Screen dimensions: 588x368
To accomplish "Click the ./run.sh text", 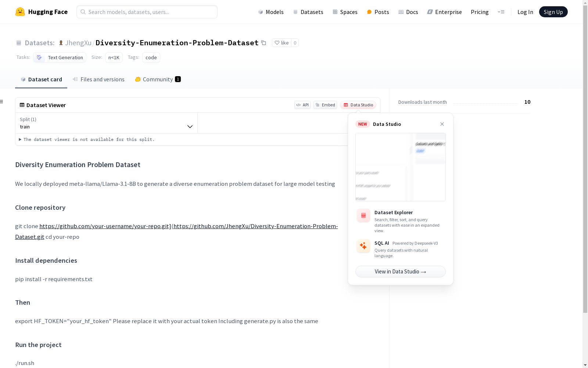I will click(x=25, y=363).
